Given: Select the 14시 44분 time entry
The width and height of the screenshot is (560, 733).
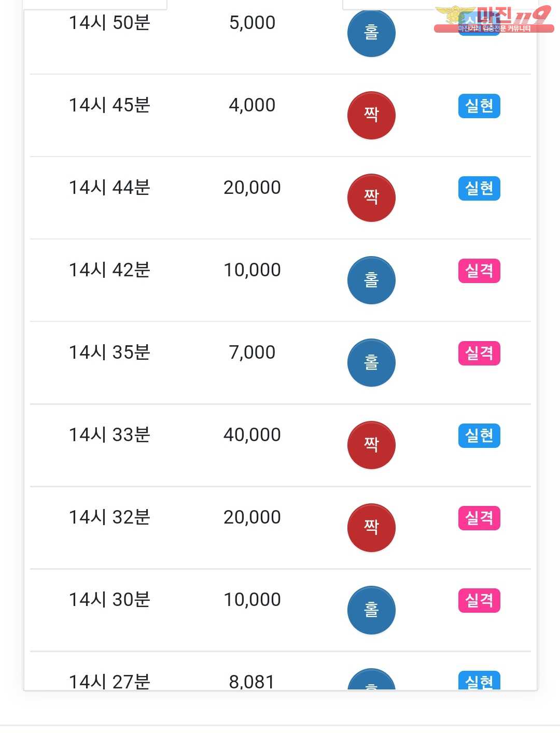Looking at the screenshot, I should click(x=109, y=187).
